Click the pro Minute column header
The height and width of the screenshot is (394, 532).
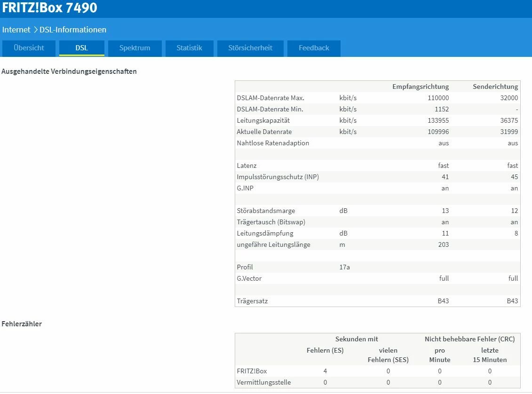click(440, 355)
